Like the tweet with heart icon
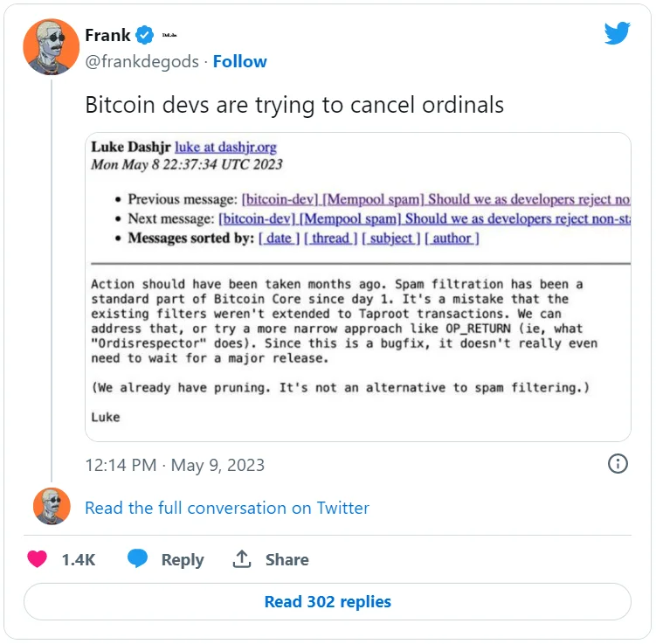656x644 pixels. [37, 559]
